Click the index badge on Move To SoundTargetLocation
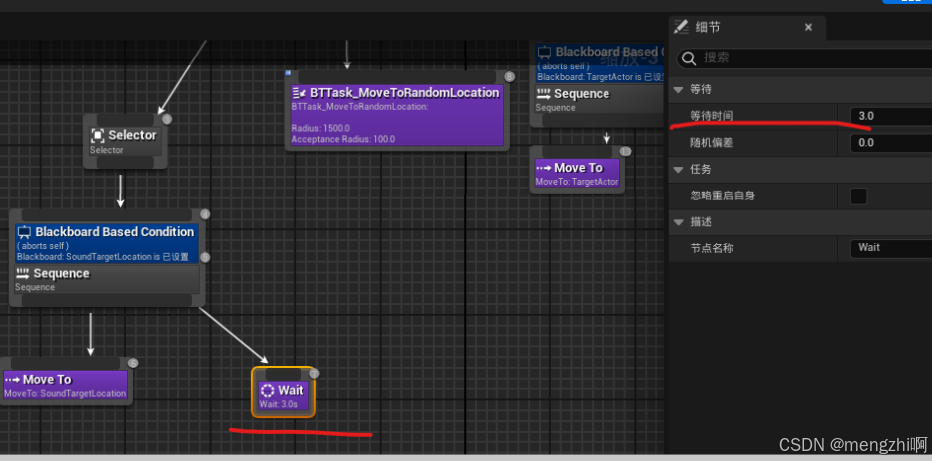This screenshot has width=932, height=461. (x=133, y=363)
